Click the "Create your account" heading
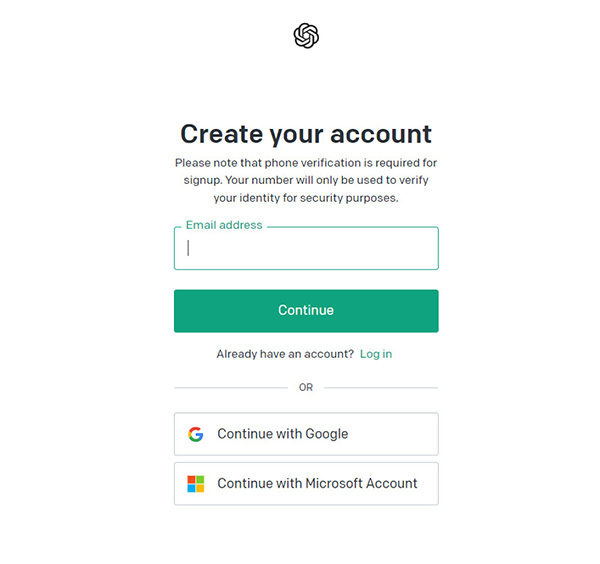The height and width of the screenshot is (564, 600). point(306,133)
